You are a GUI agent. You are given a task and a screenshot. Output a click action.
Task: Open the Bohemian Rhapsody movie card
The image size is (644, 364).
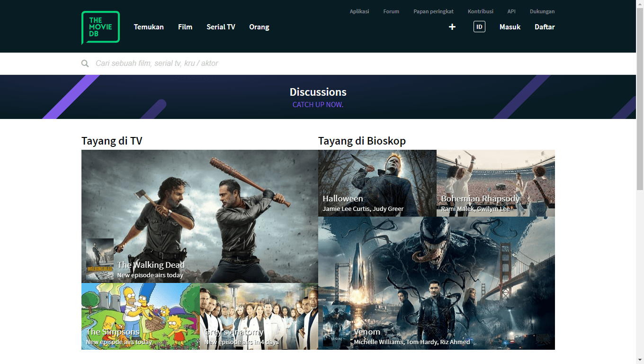tap(496, 183)
